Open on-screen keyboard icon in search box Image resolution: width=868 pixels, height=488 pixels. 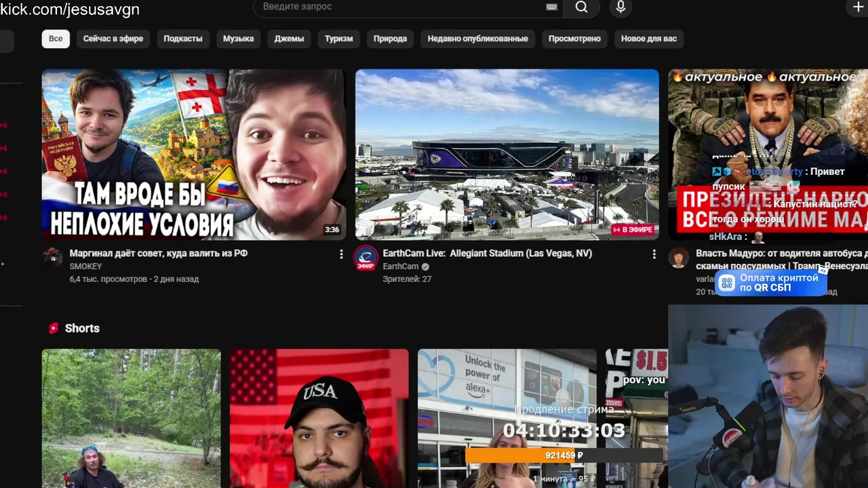pos(551,7)
